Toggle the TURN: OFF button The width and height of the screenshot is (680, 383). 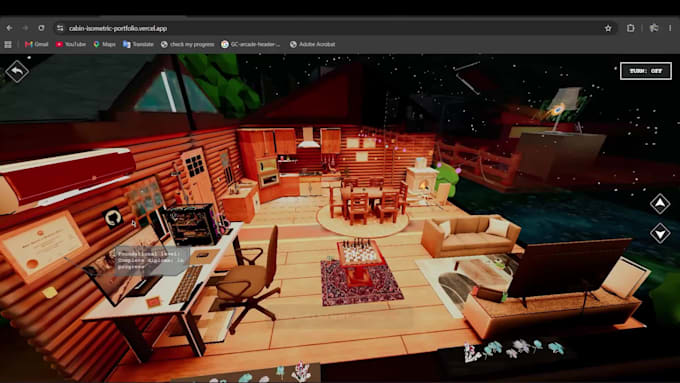tap(646, 71)
